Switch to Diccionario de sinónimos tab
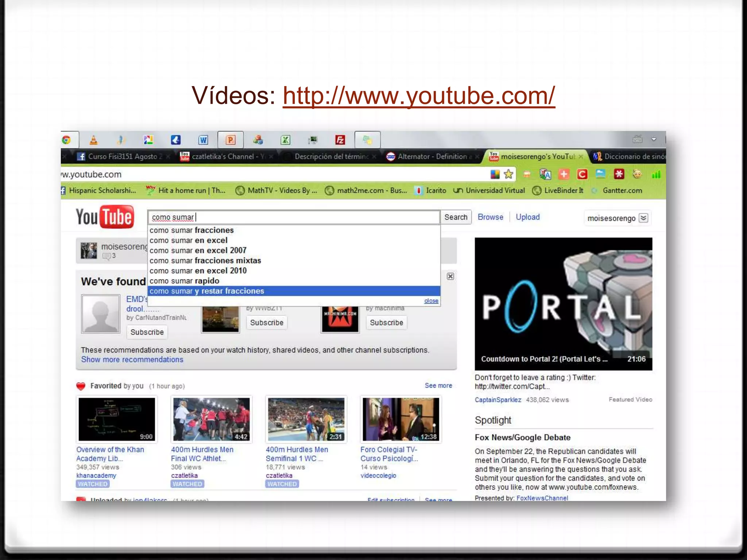 pos(629,156)
